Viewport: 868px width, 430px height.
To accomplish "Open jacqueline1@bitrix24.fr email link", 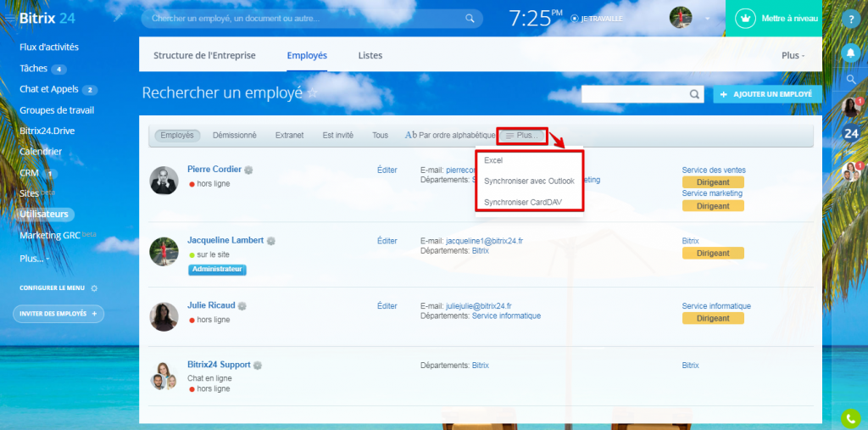I will (486, 241).
